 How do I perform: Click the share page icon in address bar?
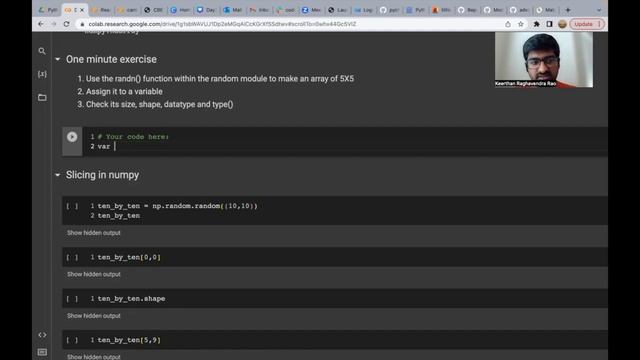coord(508,24)
